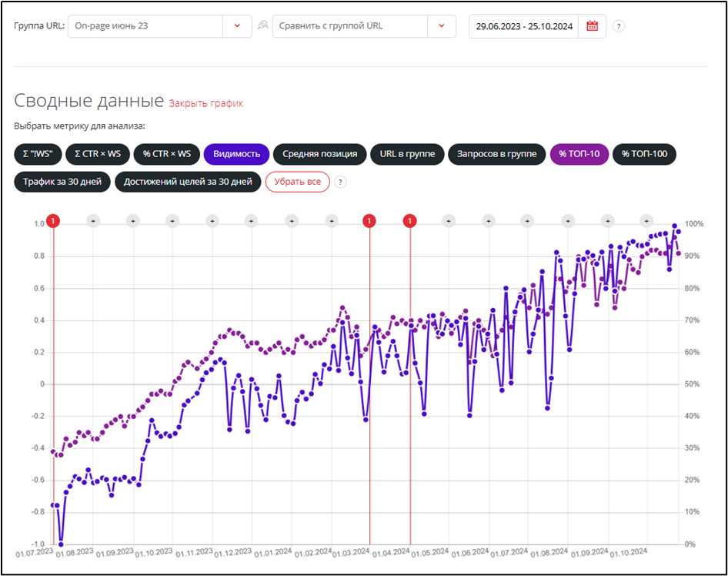
Task: Turn off the % ТОП-10 metric
Action: tap(578, 154)
